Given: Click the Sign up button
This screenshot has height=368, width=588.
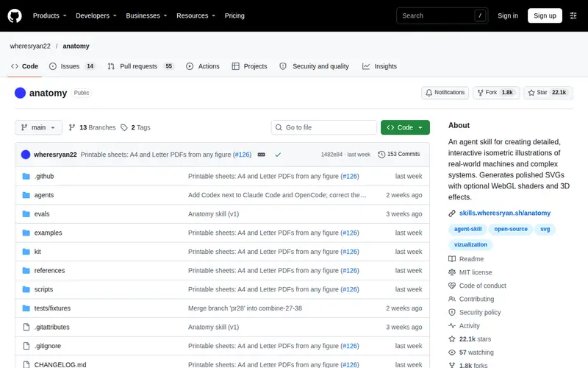Looking at the screenshot, I should (545, 15).
